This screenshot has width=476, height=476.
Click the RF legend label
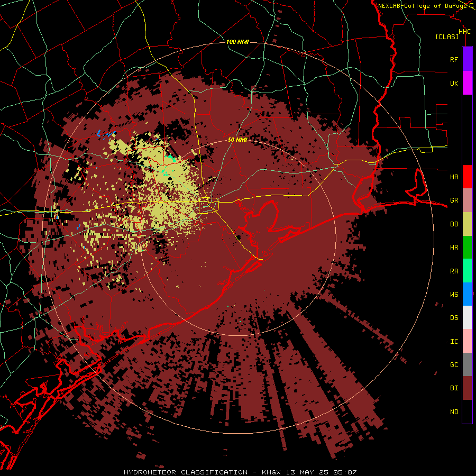click(454, 59)
